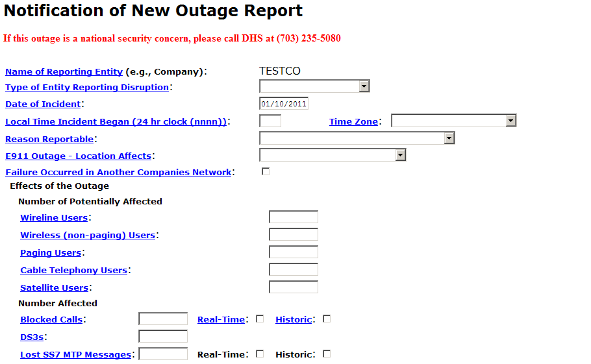Click the Notification of New Outage Report heading
Screen dimensions: 591x364
point(153,10)
